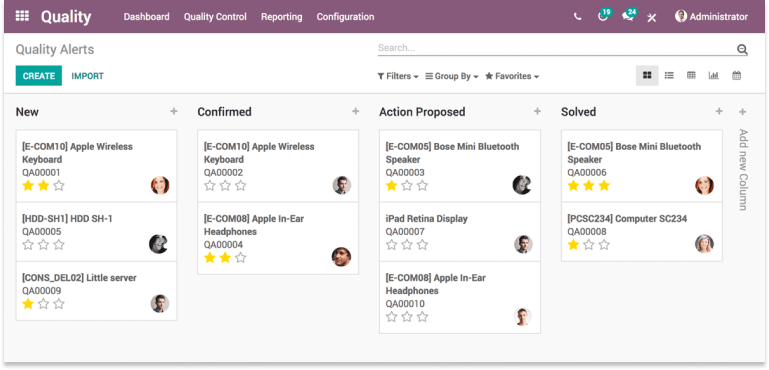This screenshot has height=370, width=769.
Task: Switch to list view icon
Action: click(669, 76)
